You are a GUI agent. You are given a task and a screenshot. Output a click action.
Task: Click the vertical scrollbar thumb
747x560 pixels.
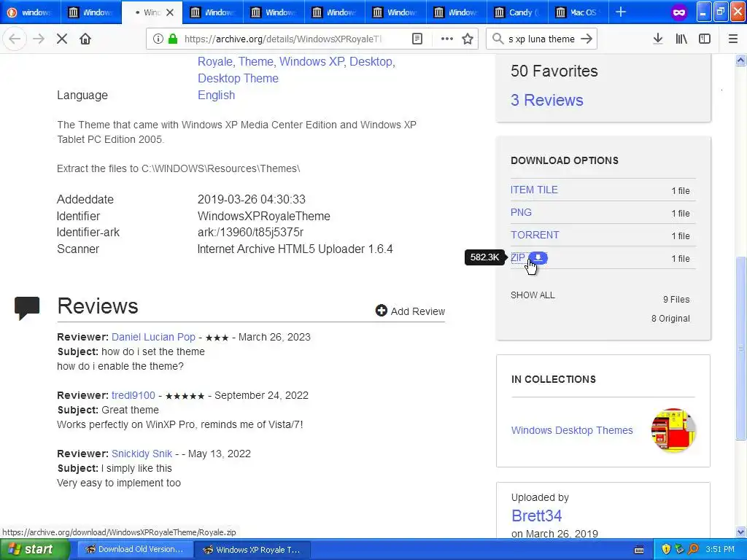[740, 348]
